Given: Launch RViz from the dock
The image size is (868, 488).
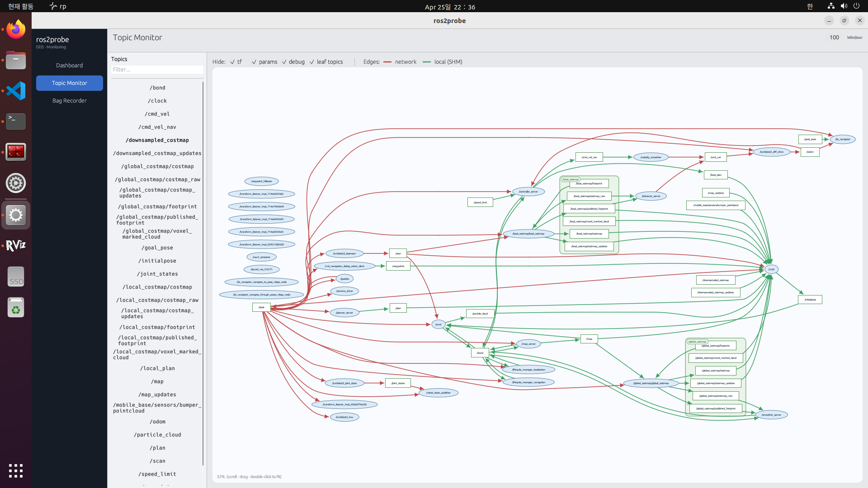Looking at the screenshot, I should pyautogui.click(x=16, y=245).
